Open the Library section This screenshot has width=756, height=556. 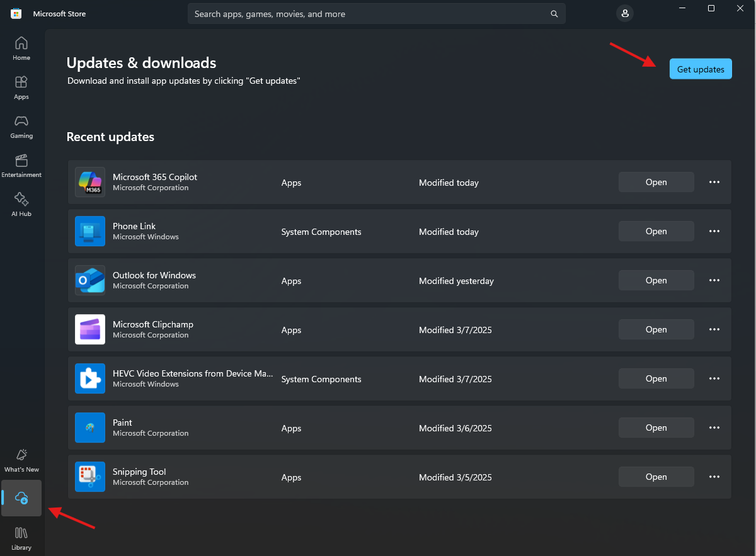(x=21, y=538)
